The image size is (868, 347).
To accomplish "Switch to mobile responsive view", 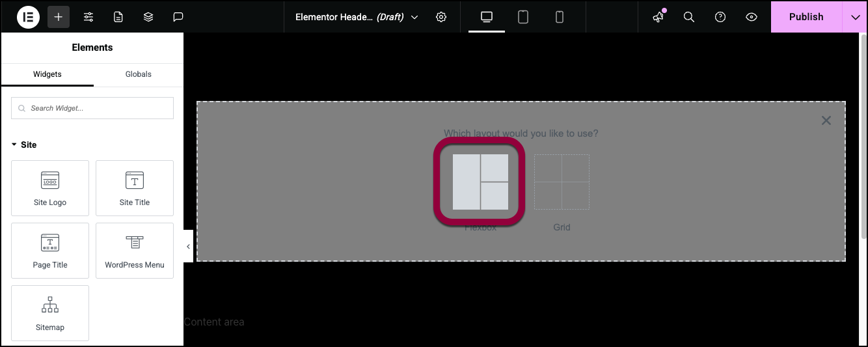I will coord(560,17).
